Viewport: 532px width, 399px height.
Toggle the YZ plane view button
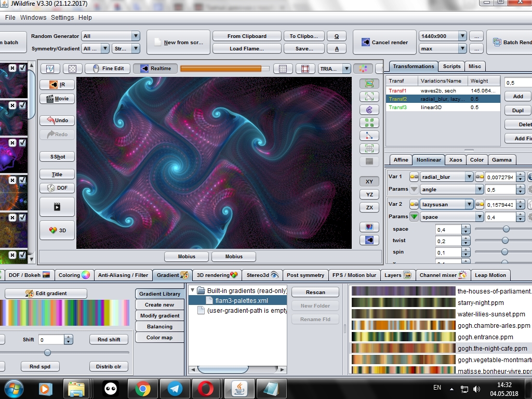click(369, 194)
